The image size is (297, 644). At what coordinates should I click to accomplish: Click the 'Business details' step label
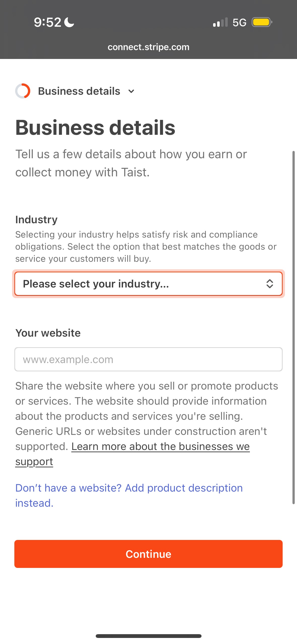tap(79, 91)
